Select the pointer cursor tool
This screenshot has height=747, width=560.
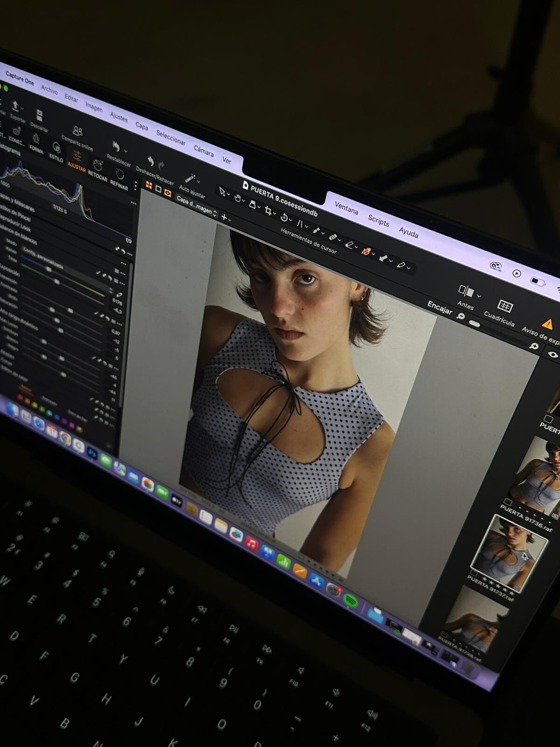pyautogui.click(x=222, y=191)
